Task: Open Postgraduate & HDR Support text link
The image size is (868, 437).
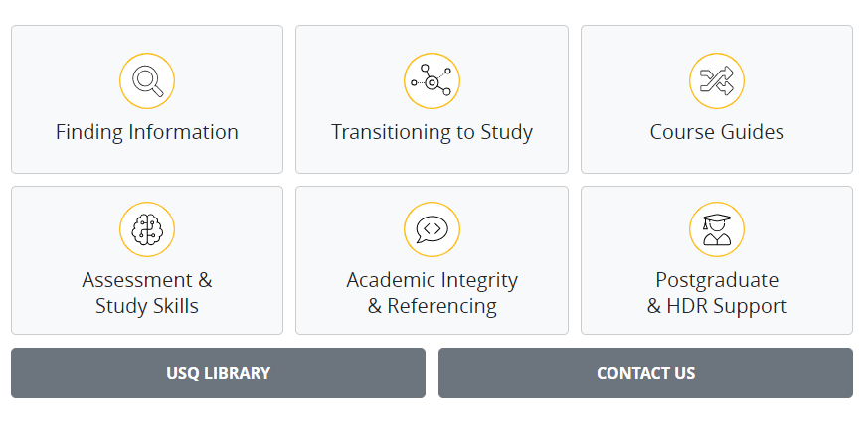Action: pyautogui.click(x=717, y=293)
